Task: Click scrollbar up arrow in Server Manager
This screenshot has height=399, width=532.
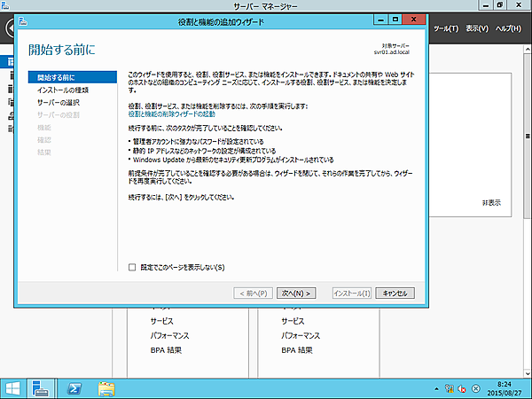Action: (x=528, y=50)
